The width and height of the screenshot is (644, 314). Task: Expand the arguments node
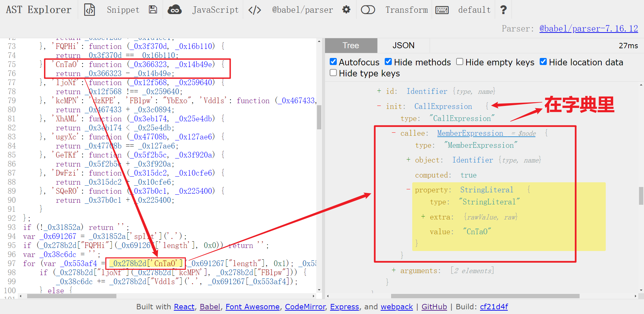pos(393,270)
